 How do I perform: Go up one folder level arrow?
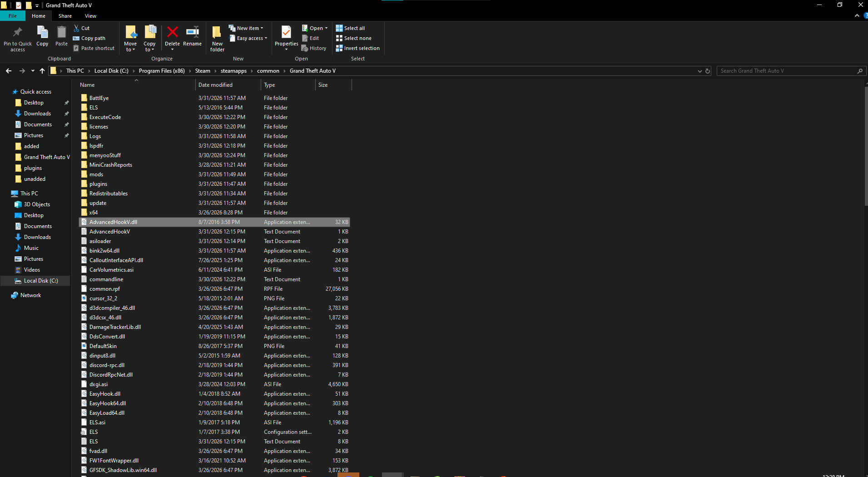coord(42,71)
